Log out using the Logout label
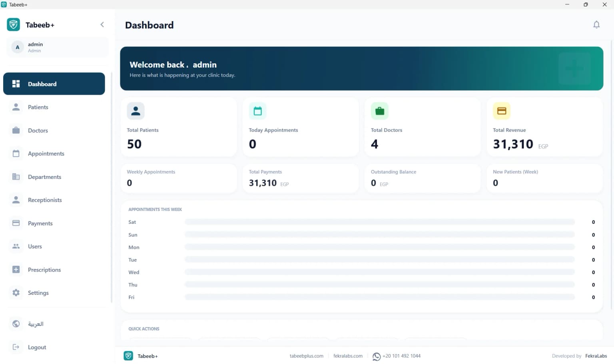Screen dimensions: 614x364 tap(37, 347)
